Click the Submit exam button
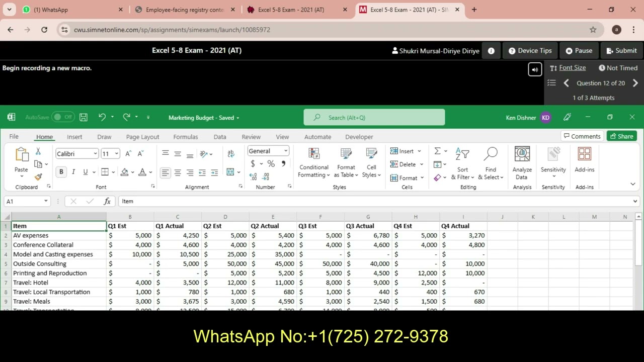Screen dimensions: 644x362 (x=622, y=51)
